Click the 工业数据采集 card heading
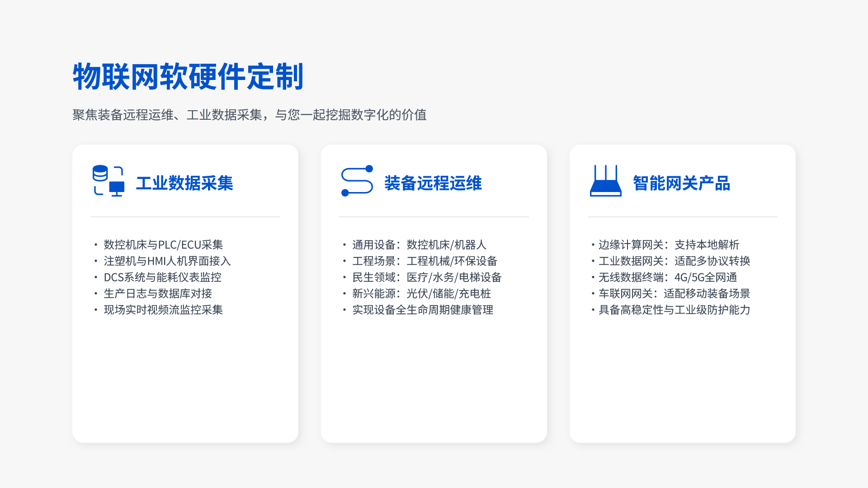 point(185,183)
